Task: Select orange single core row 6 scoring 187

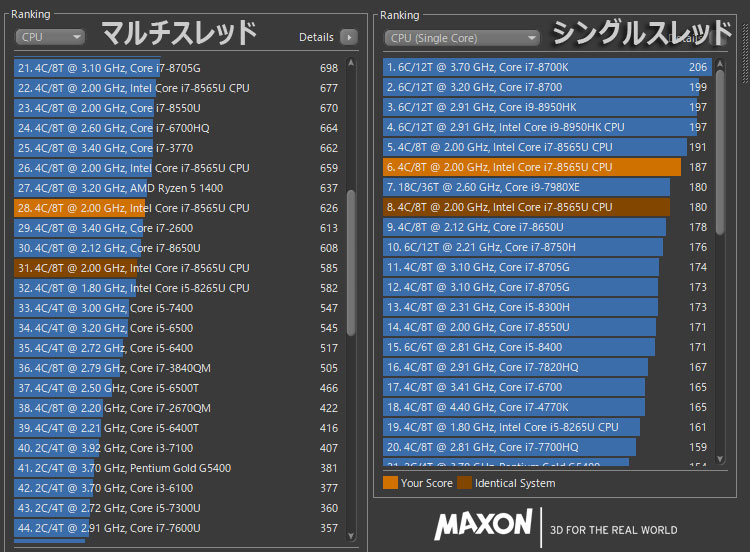Action: 547,167
